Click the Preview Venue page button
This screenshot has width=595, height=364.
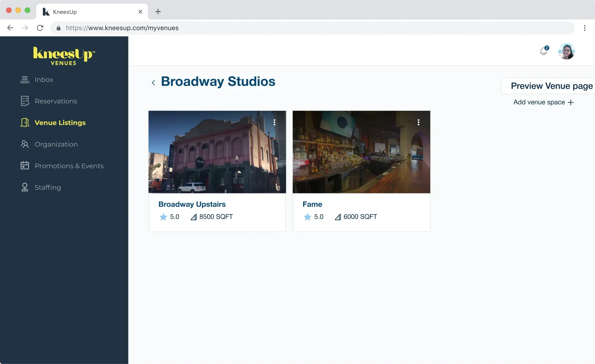pyautogui.click(x=551, y=86)
